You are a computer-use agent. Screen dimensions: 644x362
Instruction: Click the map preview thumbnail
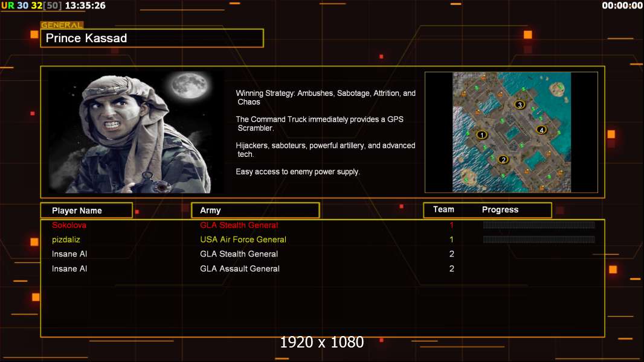(x=511, y=132)
